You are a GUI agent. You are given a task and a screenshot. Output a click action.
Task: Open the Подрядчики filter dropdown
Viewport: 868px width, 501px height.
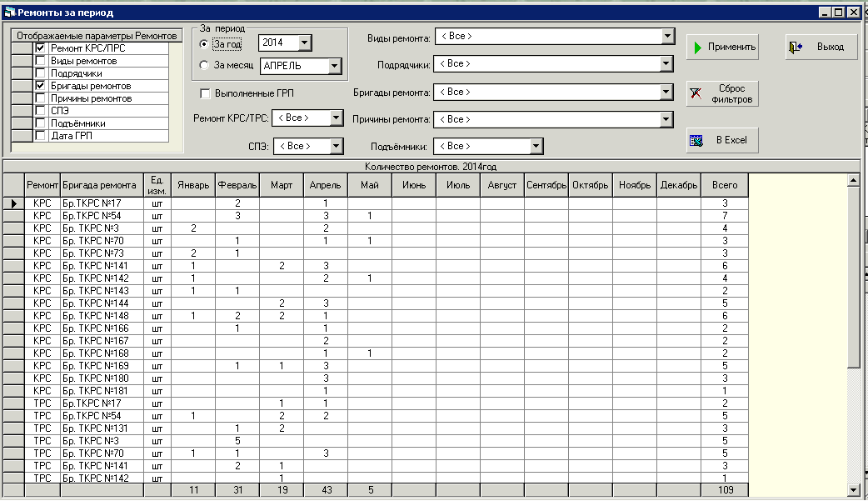(666, 63)
